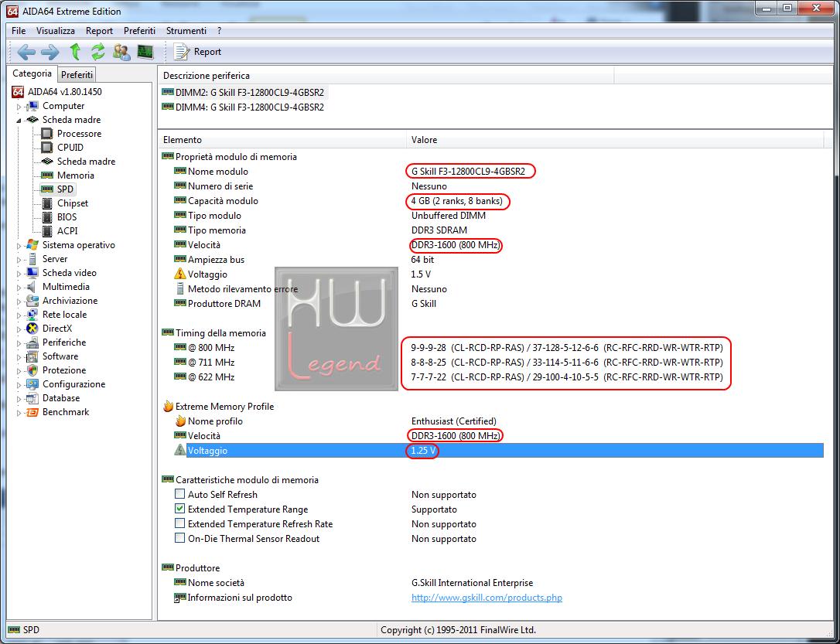Click the Benchmark category icon
This screenshot has height=644, width=840.
tap(32, 411)
